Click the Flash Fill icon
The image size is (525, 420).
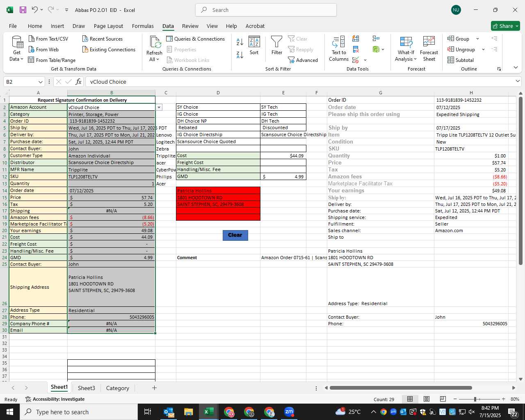pyautogui.click(x=356, y=39)
